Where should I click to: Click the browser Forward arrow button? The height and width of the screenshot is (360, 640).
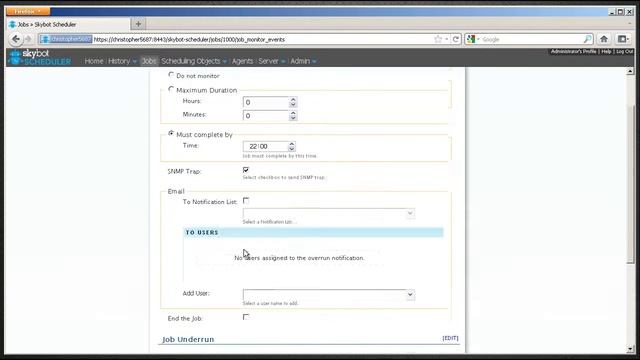point(29,39)
